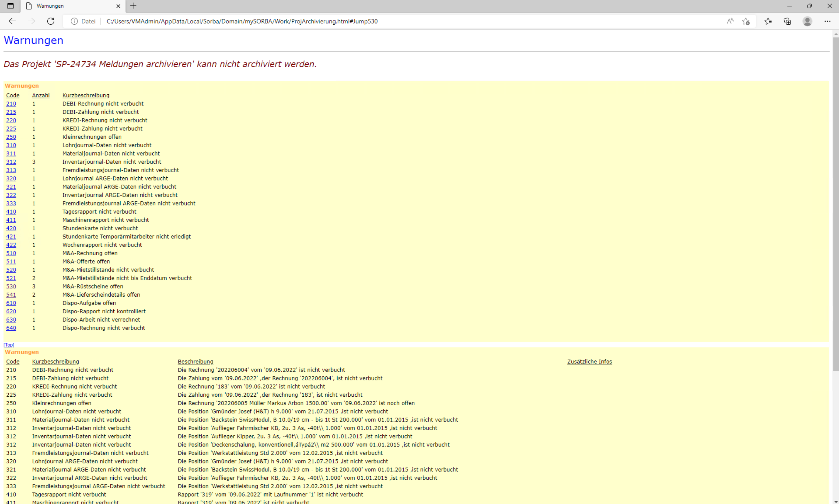Click code 420 Stundenkarte link
This screenshot has height=504, width=839.
[11, 228]
